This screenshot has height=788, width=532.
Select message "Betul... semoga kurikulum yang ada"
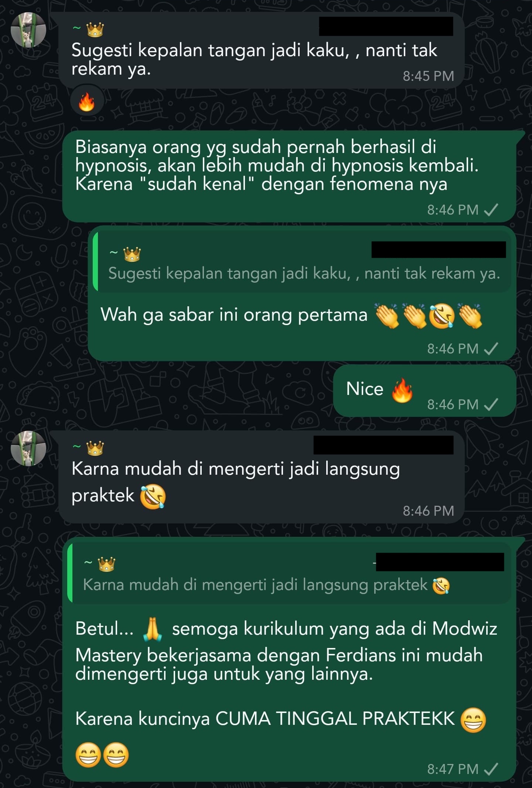tap(289, 659)
